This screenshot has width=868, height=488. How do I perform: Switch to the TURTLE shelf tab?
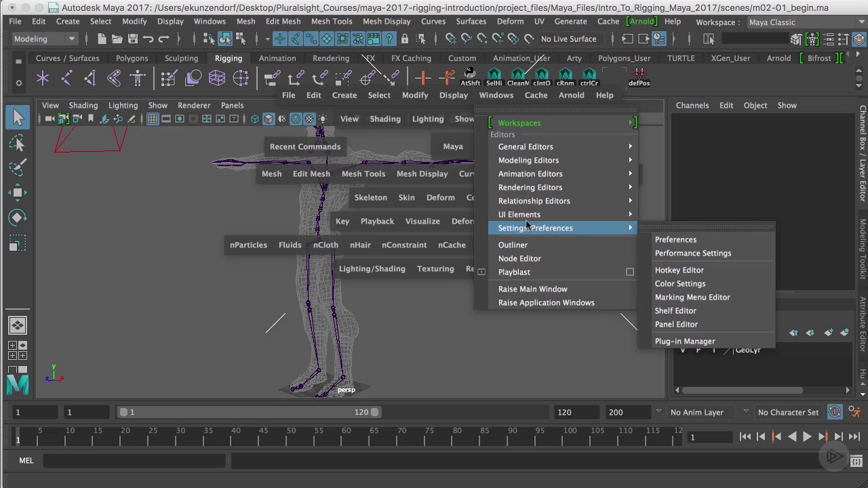[681, 58]
